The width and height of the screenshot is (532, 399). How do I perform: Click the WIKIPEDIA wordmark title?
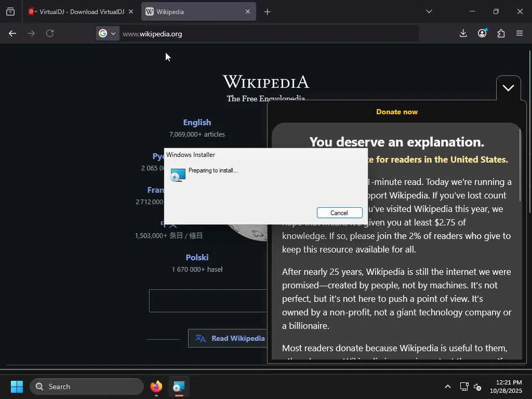tap(266, 82)
